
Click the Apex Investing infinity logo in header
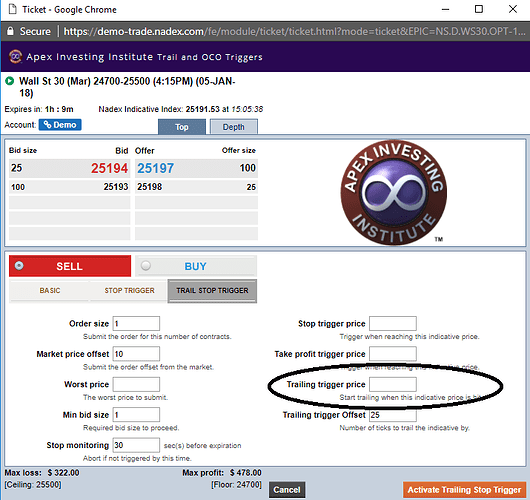click(15, 56)
